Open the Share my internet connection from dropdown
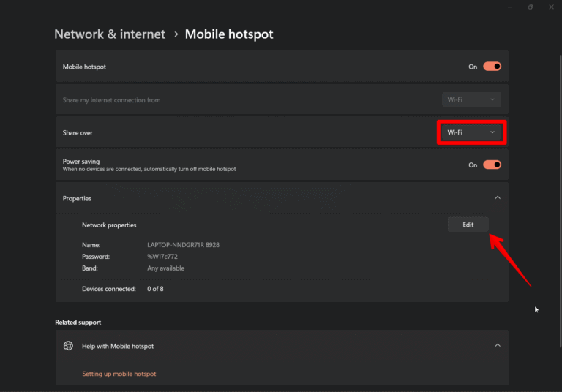This screenshot has width=562, height=392. [471, 99]
